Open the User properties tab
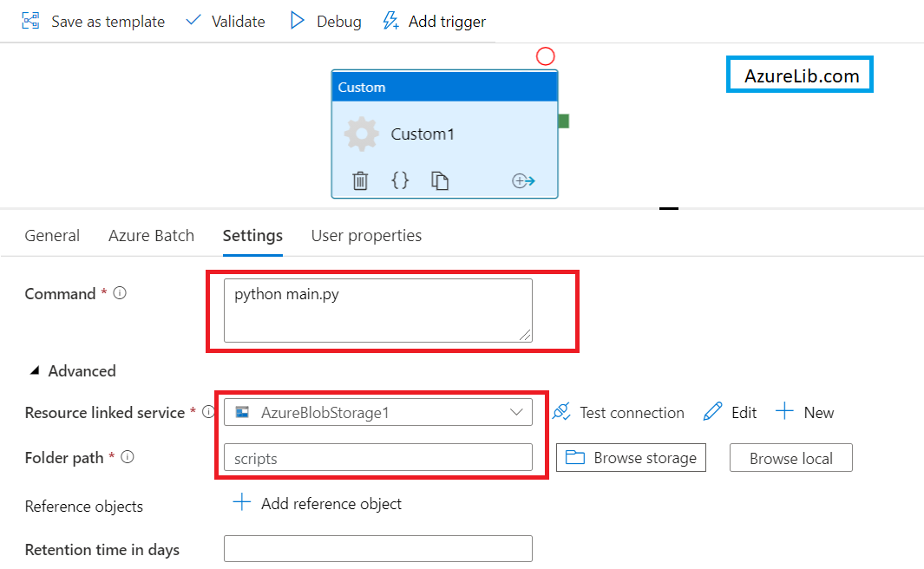Image resolution: width=924 pixels, height=569 pixels. [365, 235]
